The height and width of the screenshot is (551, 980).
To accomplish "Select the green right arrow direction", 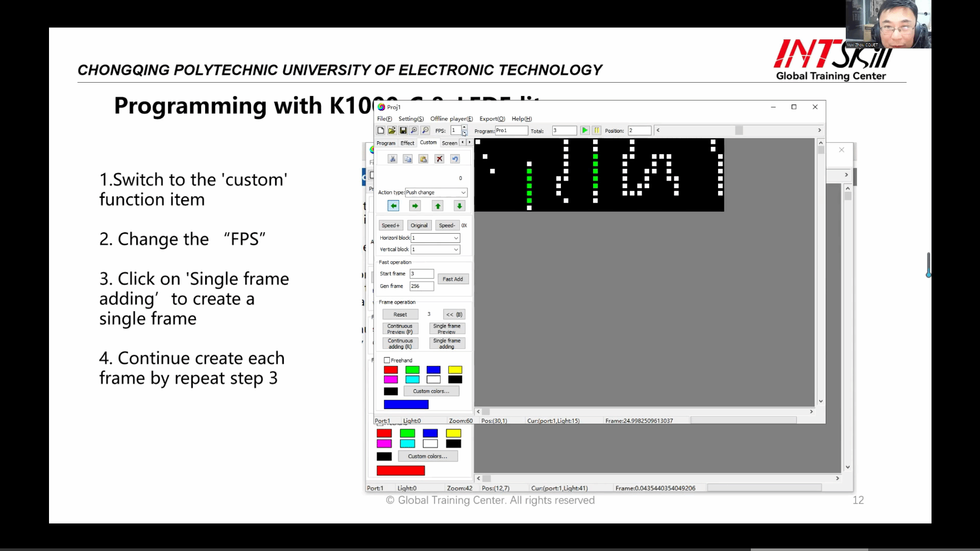I will point(415,206).
